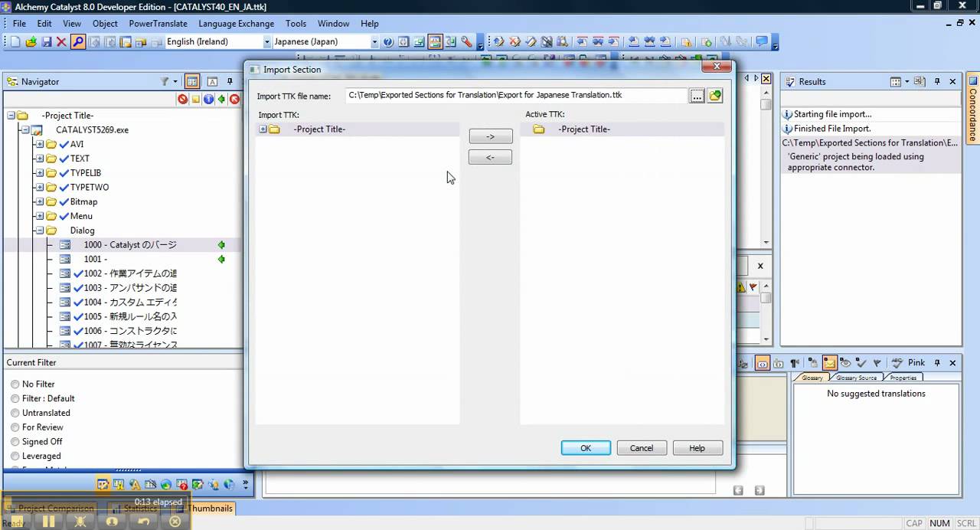Click the Results panel pushpin icon
The height and width of the screenshot is (530, 980).
938,82
